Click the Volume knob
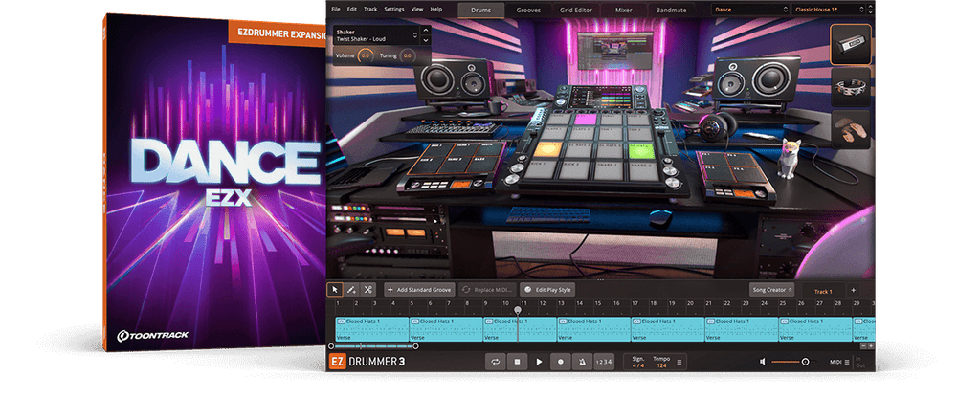Image resolution: width=980 pixels, height=398 pixels. pyautogui.click(x=365, y=55)
